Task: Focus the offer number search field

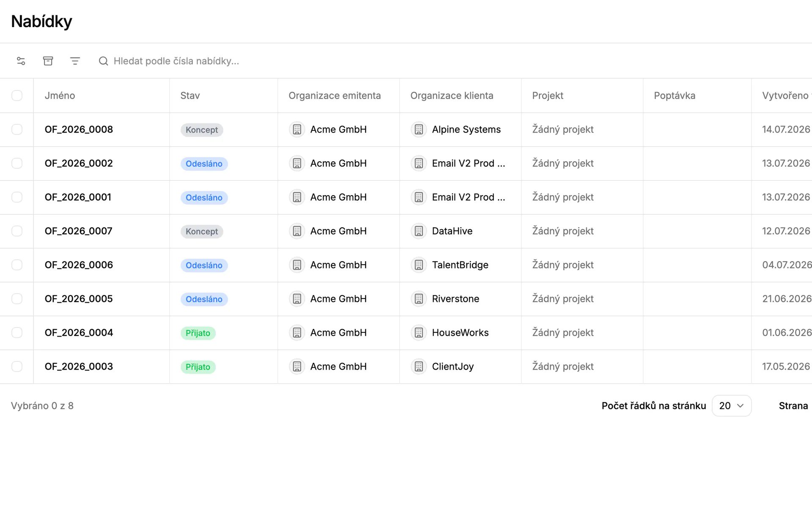Action: (177, 61)
